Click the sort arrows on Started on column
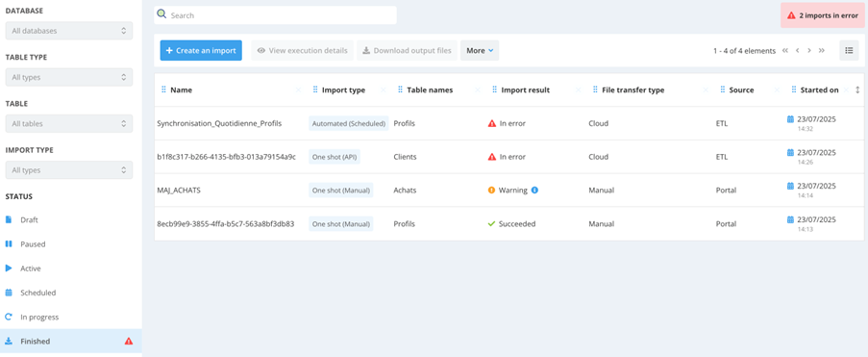The image size is (868, 357). (x=857, y=89)
